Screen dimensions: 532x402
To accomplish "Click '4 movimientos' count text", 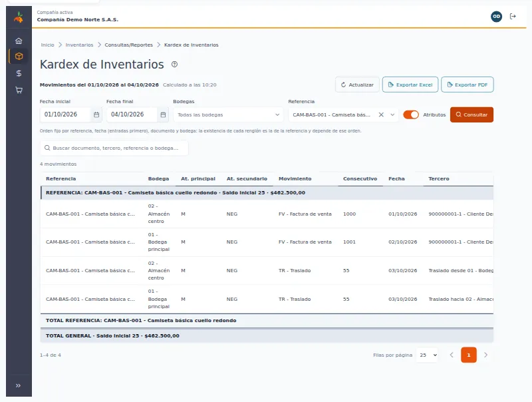I will [x=58, y=164].
